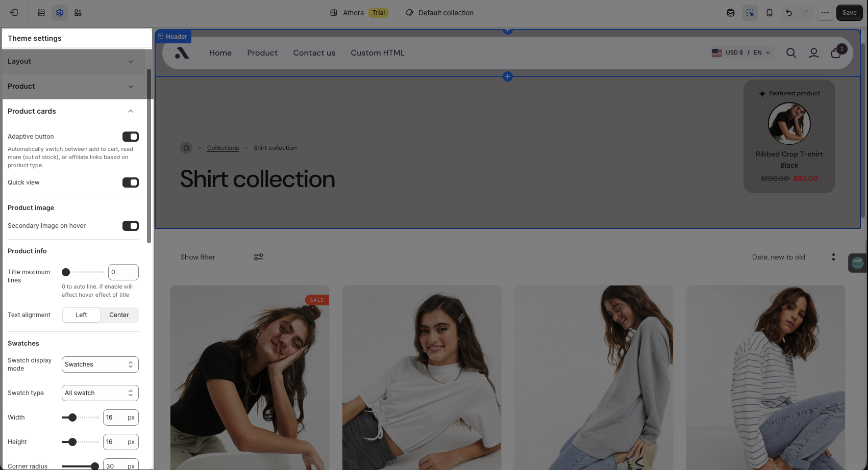This screenshot has height=470, width=868.
Task: Click the account user icon
Action: click(814, 53)
